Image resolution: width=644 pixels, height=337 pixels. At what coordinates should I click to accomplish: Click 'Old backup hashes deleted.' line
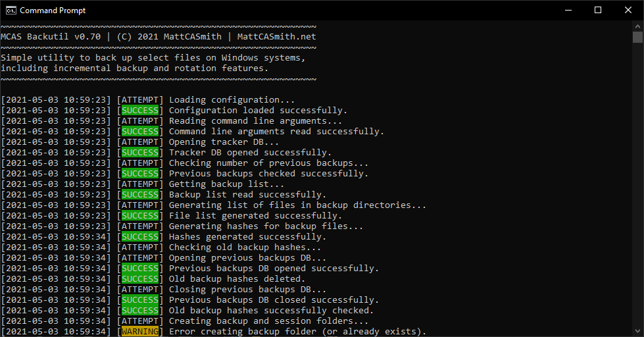tap(237, 279)
